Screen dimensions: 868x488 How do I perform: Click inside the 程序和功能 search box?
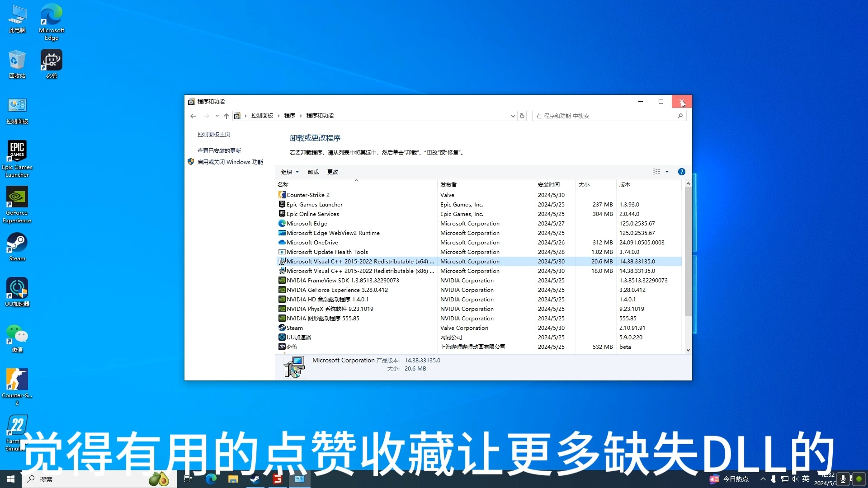601,116
